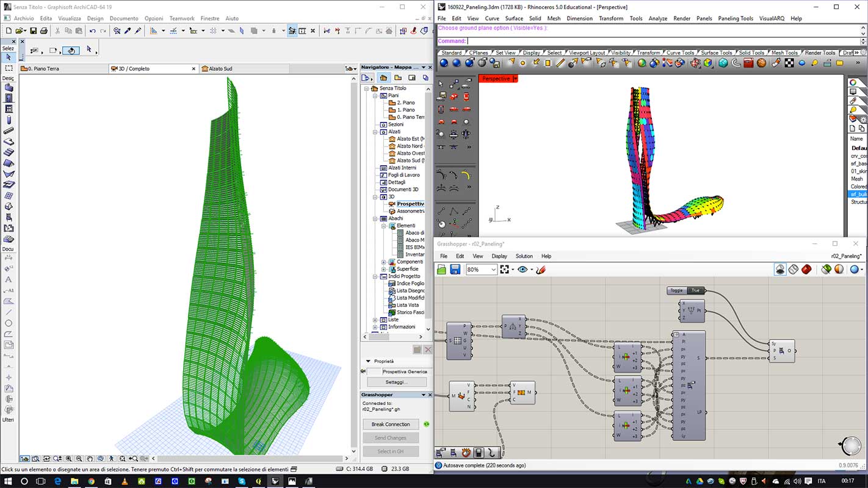
Task: Toggle the Boolean Toggle to False in Grasshopper
Action: (x=695, y=290)
